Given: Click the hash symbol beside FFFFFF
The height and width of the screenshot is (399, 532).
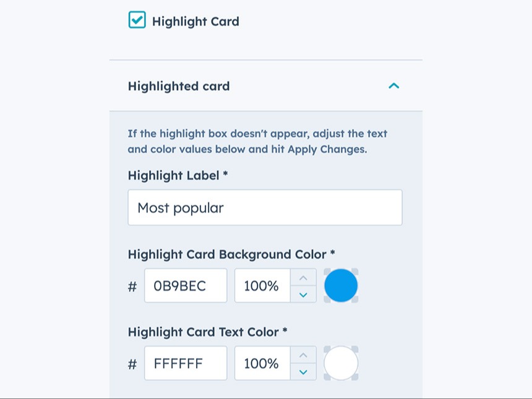Looking at the screenshot, I should 132,364.
